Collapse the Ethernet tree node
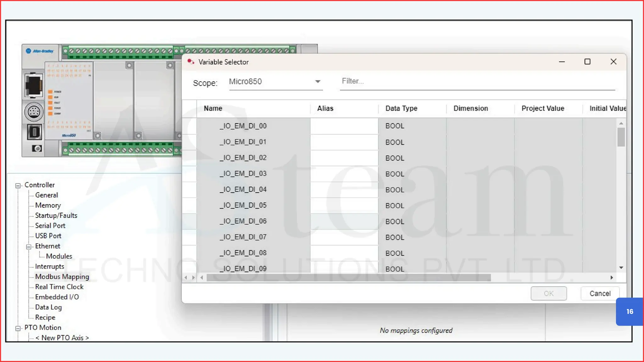This screenshot has width=644, height=362. click(x=29, y=247)
